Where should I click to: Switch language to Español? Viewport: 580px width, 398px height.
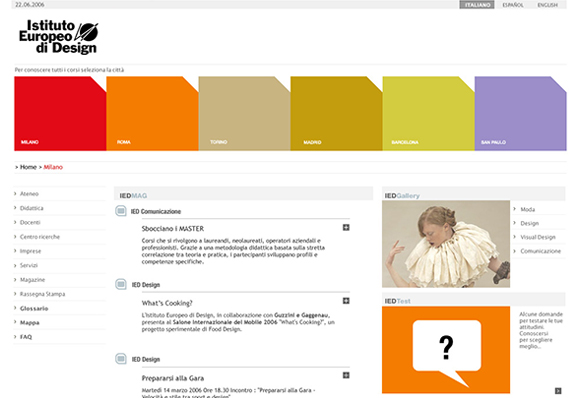(513, 5)
